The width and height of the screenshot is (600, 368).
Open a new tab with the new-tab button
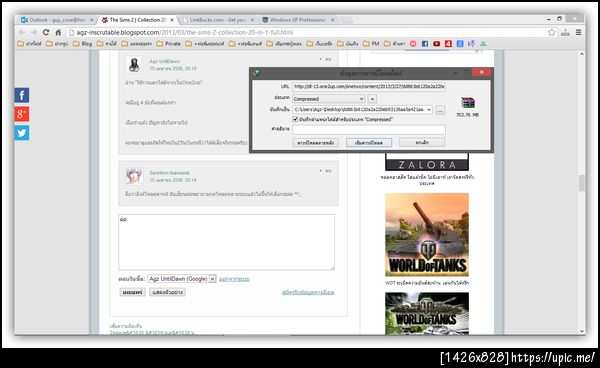[x=347, y=20]
